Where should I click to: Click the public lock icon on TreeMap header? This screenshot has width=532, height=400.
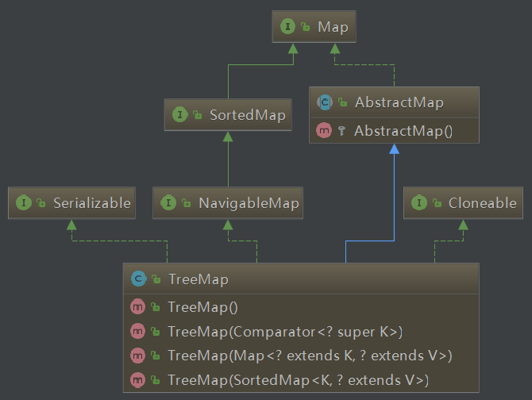[x=156, y=279]
